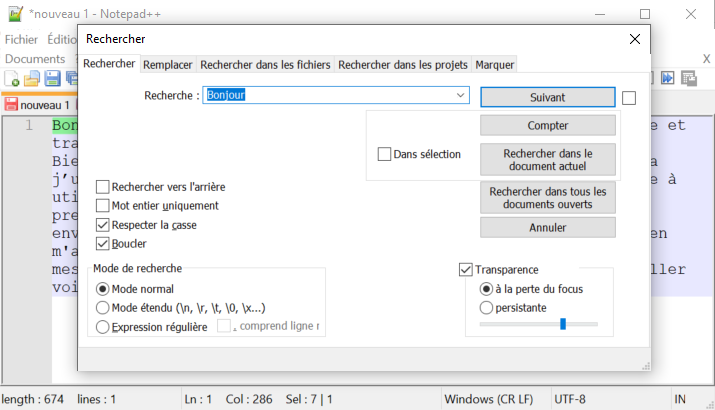Open the Fichier menu
This screenshot has height=410, width=715.
21,39
